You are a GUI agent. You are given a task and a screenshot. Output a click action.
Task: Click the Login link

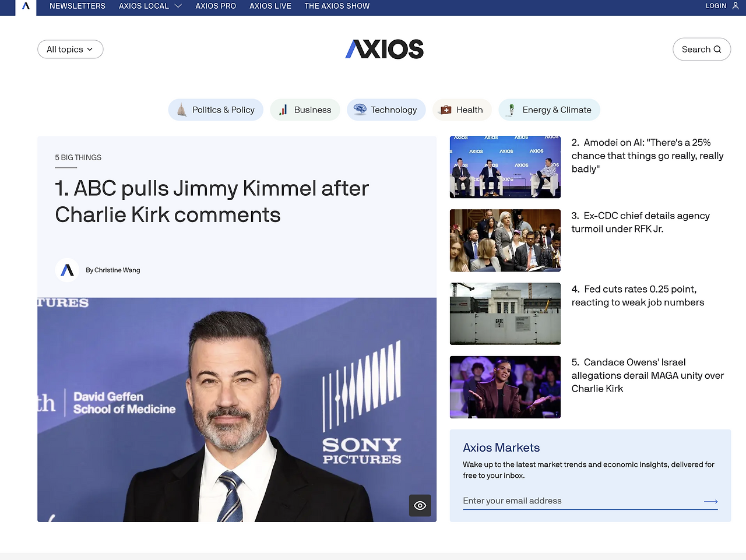point(716,6)
